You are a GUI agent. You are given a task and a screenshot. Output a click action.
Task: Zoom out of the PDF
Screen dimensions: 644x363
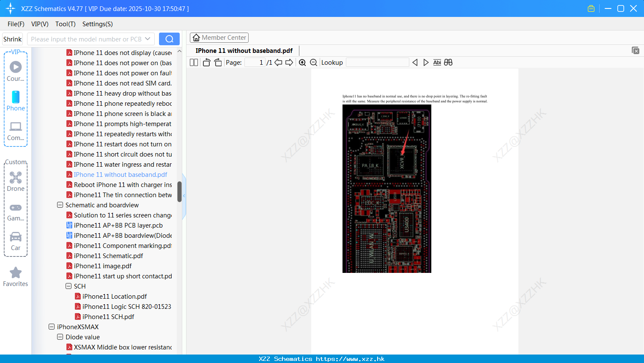pyautogui.click(x=314, y=63)
